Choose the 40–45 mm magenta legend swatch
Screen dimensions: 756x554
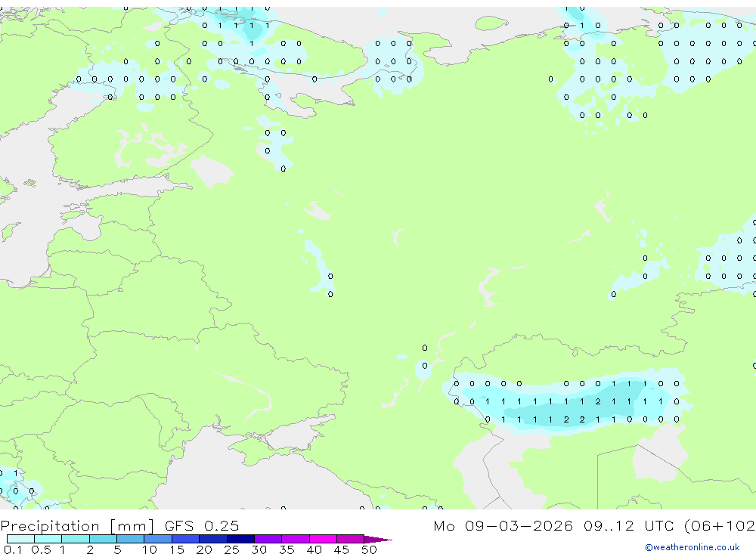tap(323, 539)
